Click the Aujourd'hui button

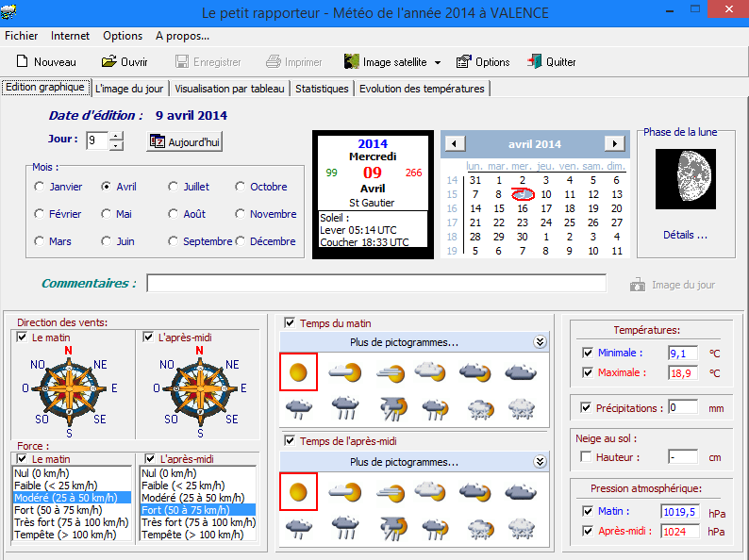click(x=184, y=141)
